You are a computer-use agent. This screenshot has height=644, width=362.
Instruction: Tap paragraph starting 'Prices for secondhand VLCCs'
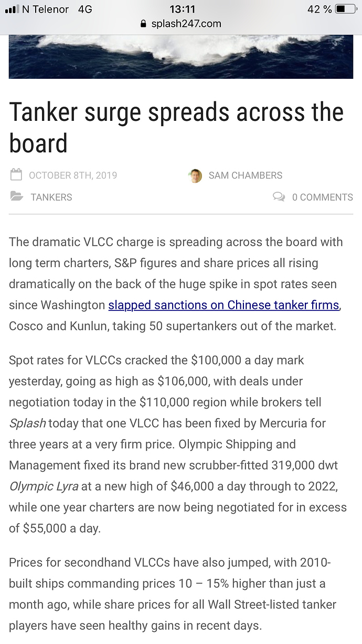click(x=173, y=594)
